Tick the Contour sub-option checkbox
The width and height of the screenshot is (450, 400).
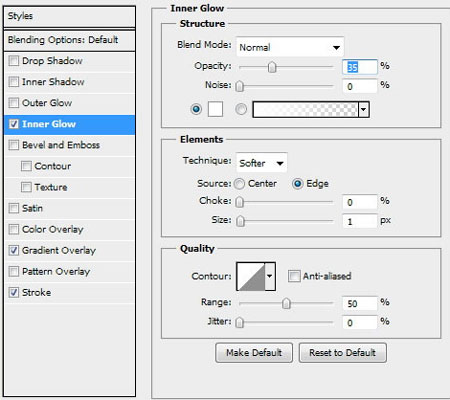pyautogui.click(x=26, y=166)
